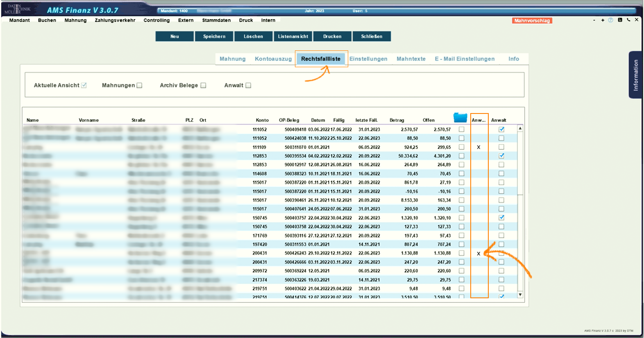Click scroll down arrow of table
This screenshot has height=338, width=644.
(x=520, y=295)
